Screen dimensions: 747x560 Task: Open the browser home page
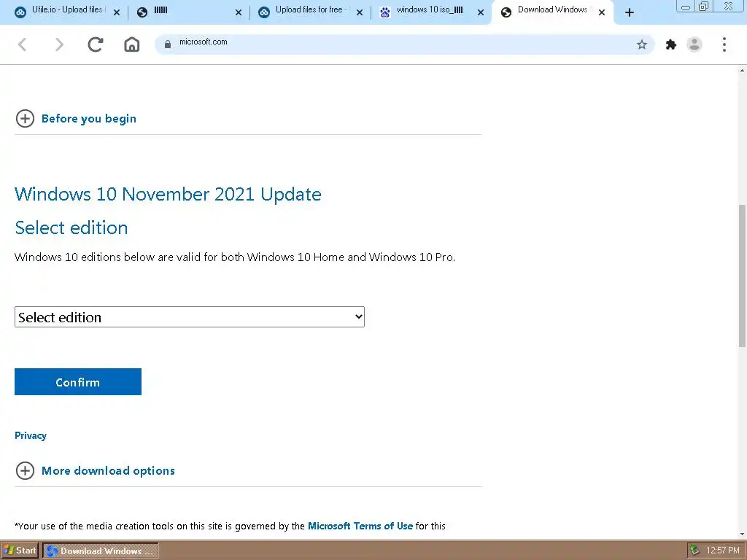(132, 44)
